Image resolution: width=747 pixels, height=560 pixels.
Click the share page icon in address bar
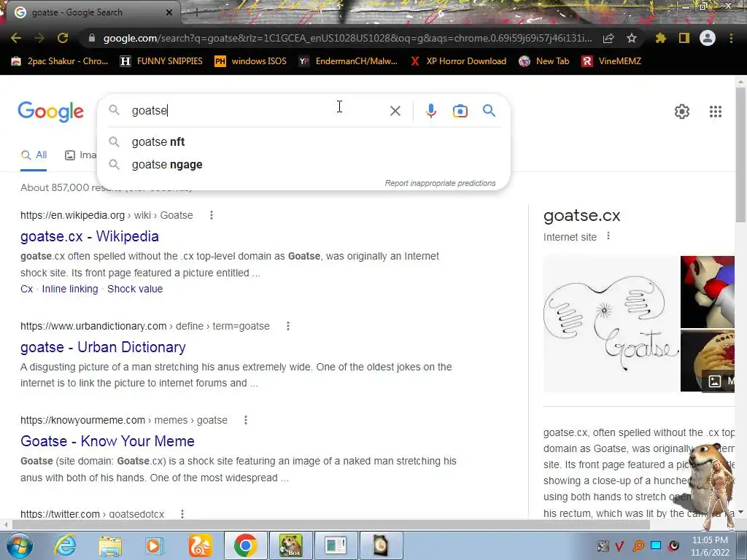[x=608, y=39]
